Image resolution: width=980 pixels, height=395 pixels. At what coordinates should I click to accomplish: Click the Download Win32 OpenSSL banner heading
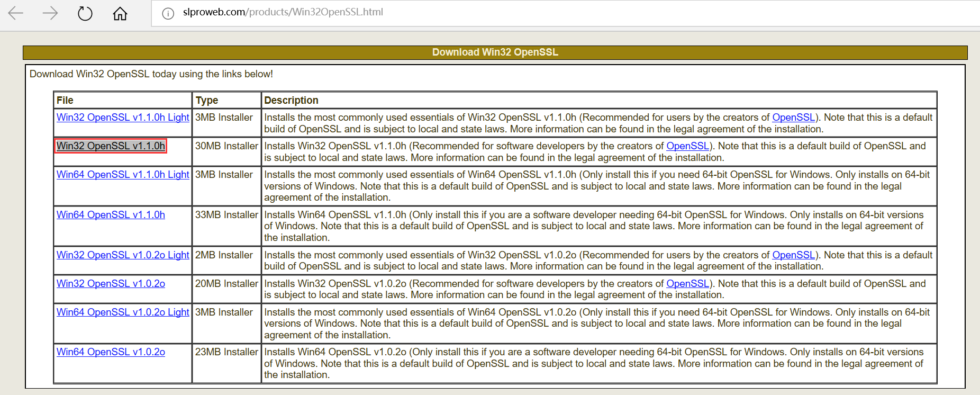point(495,52)
